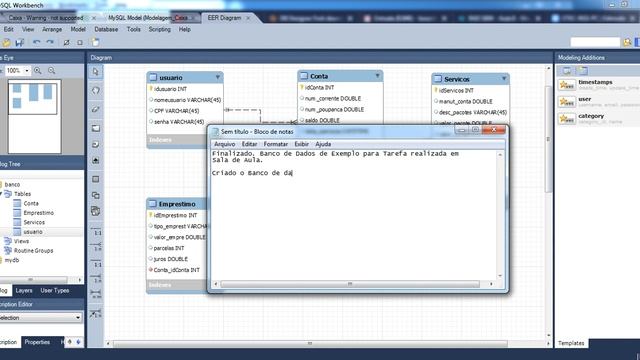Open the Properties tab
This screenshot has width=640, height=360.
click(x=37, y=342)
